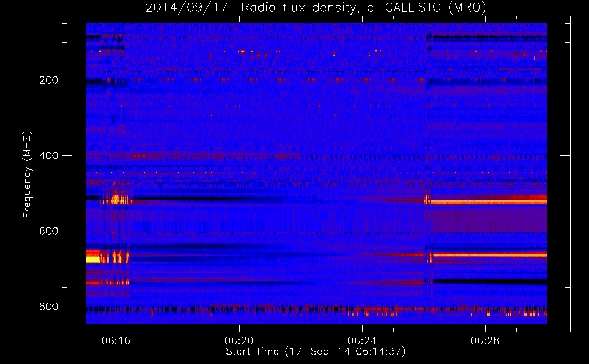Click the '06:24' time tick label
Image resolution: width=589 pixels, height=364 pixels.
tap(362, 341)
